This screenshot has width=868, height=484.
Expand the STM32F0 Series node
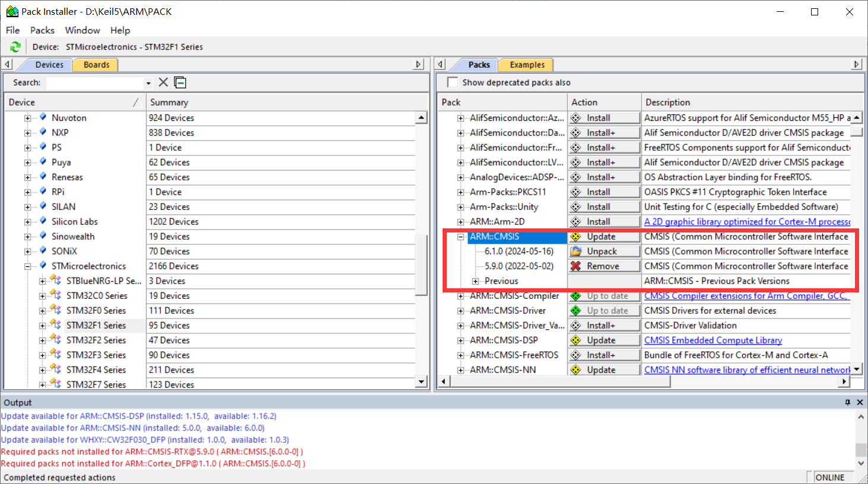pos(43,311)
